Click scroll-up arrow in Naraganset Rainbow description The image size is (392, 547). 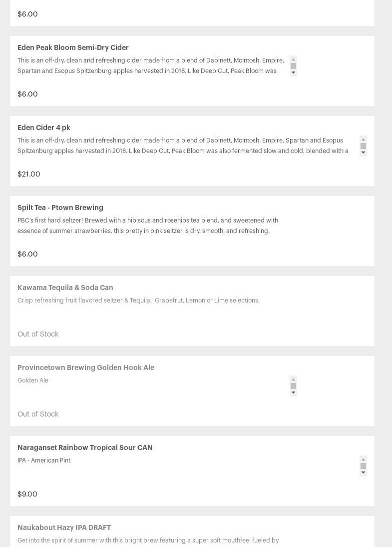363,459
